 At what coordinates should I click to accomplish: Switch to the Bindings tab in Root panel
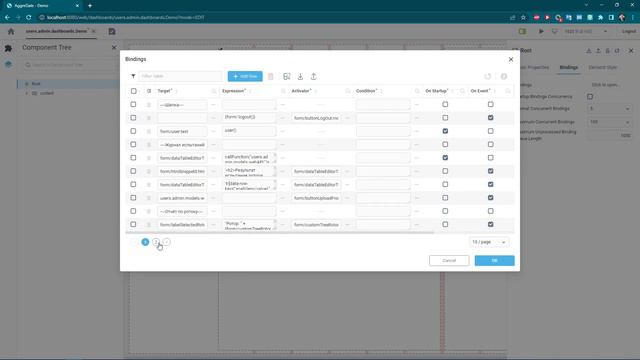click(569, 67)
